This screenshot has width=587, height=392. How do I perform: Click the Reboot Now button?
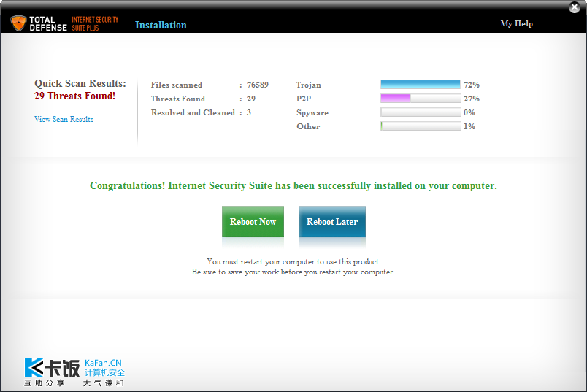253,222
